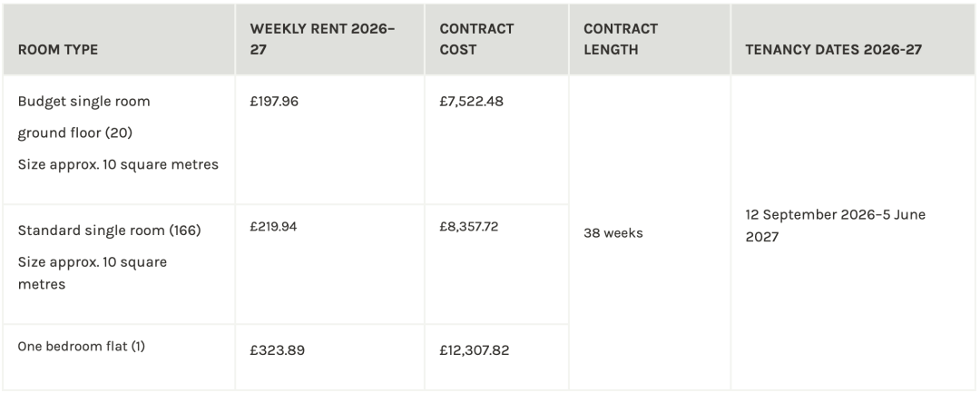Select the CONTRACT COST column header
The width and height of the screenshot is (980, 393).
[x=476, y=39]
